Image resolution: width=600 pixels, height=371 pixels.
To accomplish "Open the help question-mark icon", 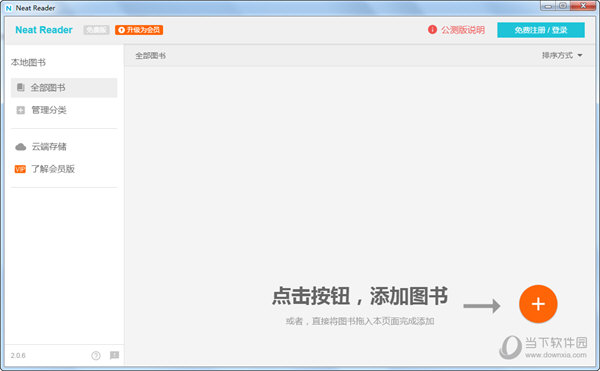I will pyautogui.click(x=96, y=356).
